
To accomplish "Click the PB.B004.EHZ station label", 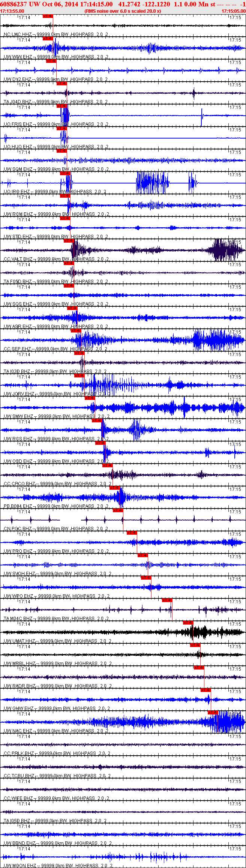I will pyautogui.click(x=18, y=506).
